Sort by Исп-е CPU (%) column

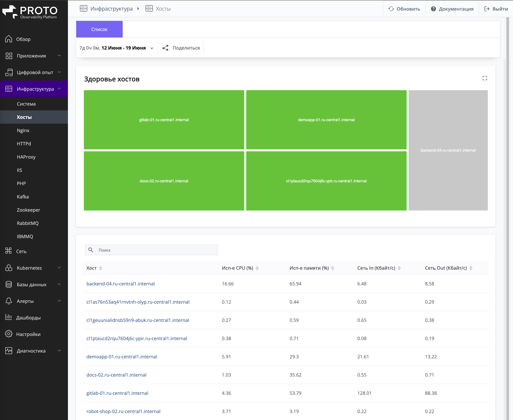[x=257, y=268]
